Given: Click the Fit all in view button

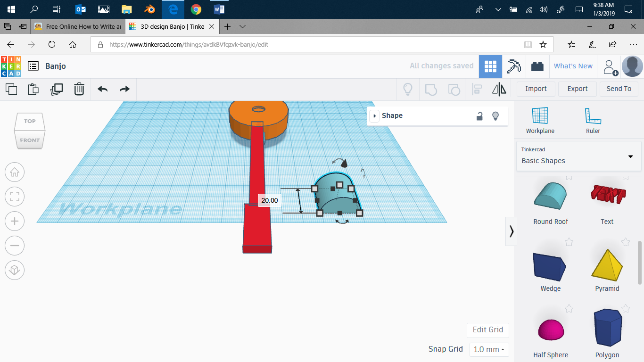Looking at the screenshot, I should click(15, 197).
